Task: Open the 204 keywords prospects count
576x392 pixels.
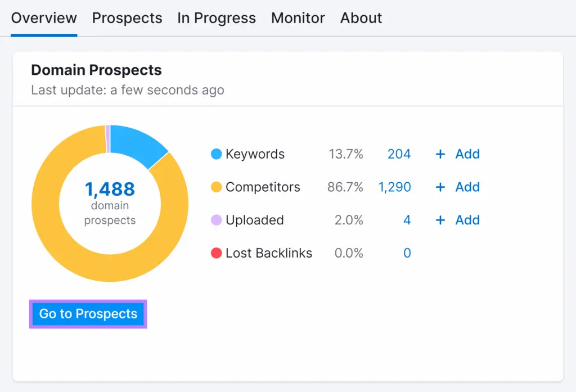Action: coord(399,154)
